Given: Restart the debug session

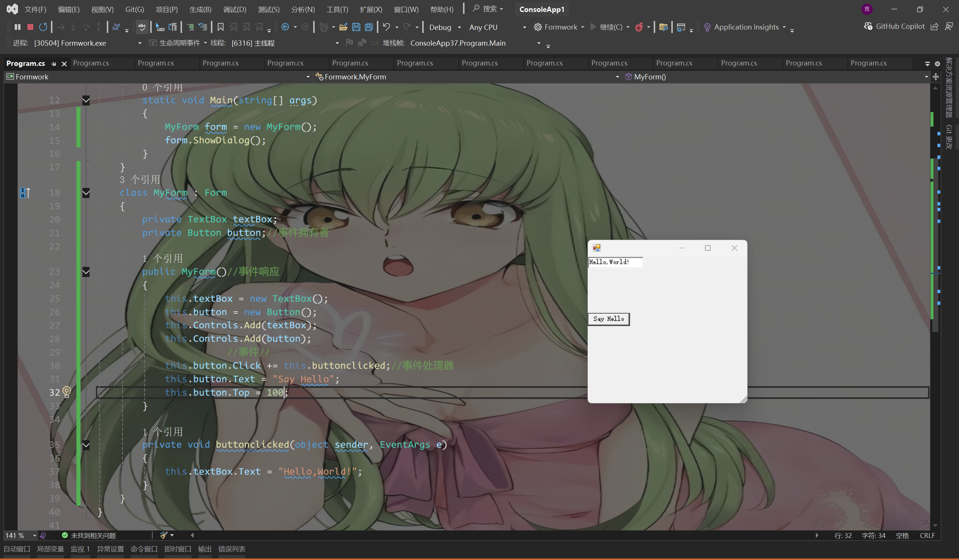Looking at the screenshot, I should [x=43, y=27].
